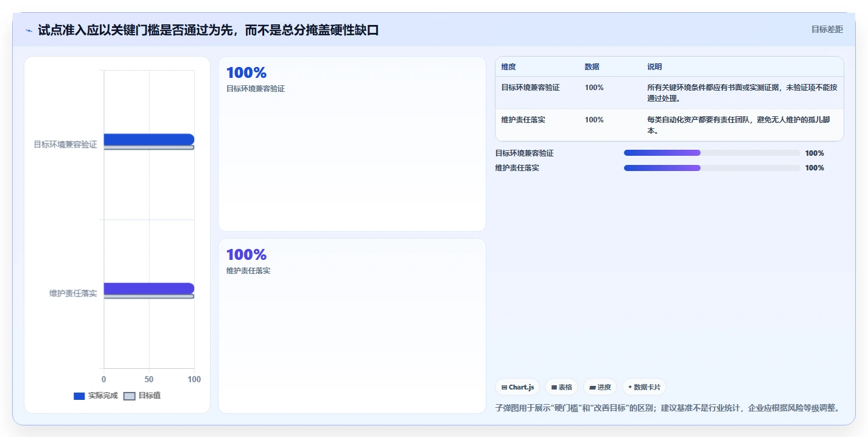
Task: Click the lightning icon before the slide title
Action: coord(29,30)
